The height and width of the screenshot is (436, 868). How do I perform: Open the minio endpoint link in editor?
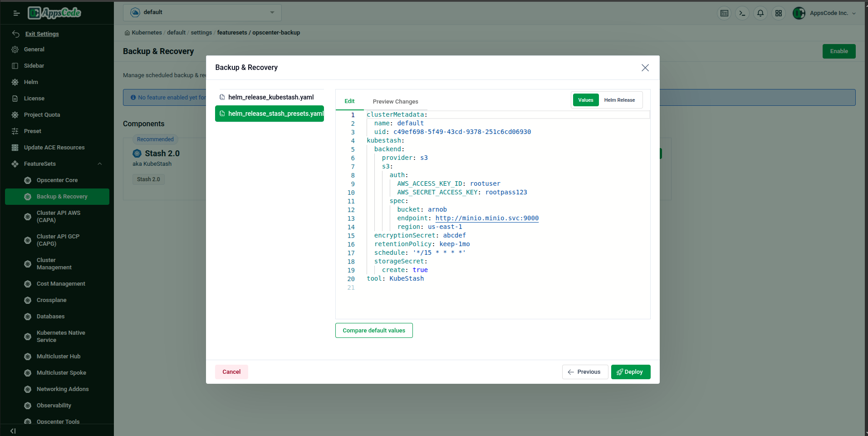click(x=486, y=218)
